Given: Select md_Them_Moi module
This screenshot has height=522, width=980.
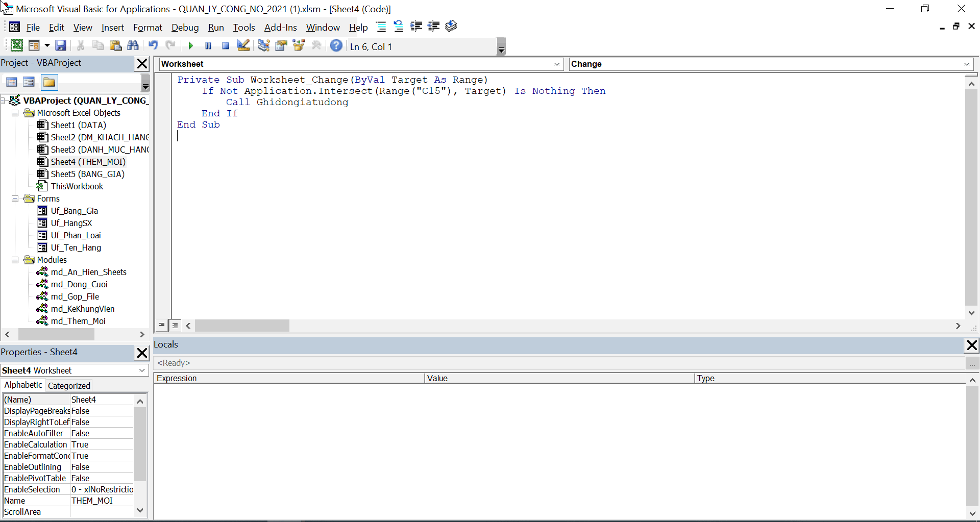Looking at the screenshot, I should click(x=78, y=321).
